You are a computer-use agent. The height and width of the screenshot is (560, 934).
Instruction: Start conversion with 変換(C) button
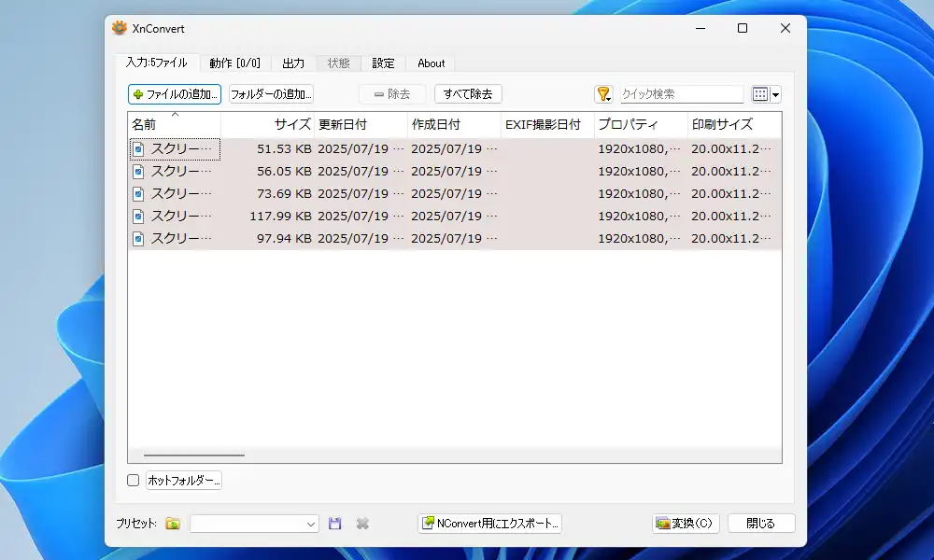tap(686, 523)
